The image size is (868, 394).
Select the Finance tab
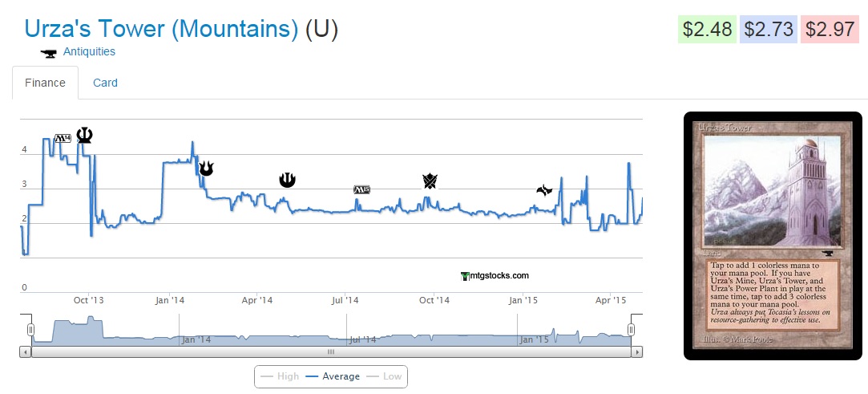(45, 83)
